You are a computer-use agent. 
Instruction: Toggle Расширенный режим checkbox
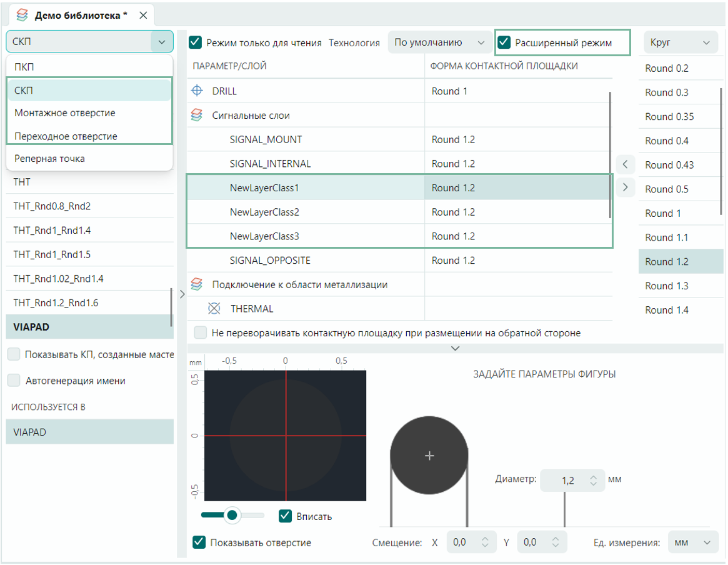[504, 43]
